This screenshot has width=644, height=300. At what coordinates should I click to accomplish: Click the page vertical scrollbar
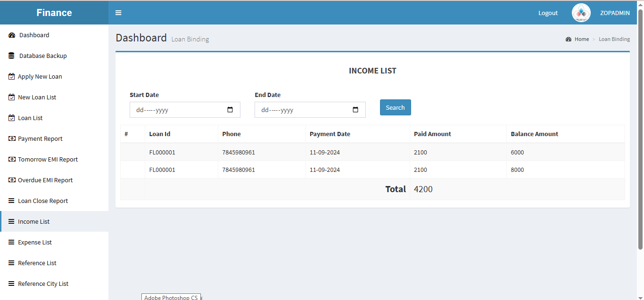coord(640,127)
